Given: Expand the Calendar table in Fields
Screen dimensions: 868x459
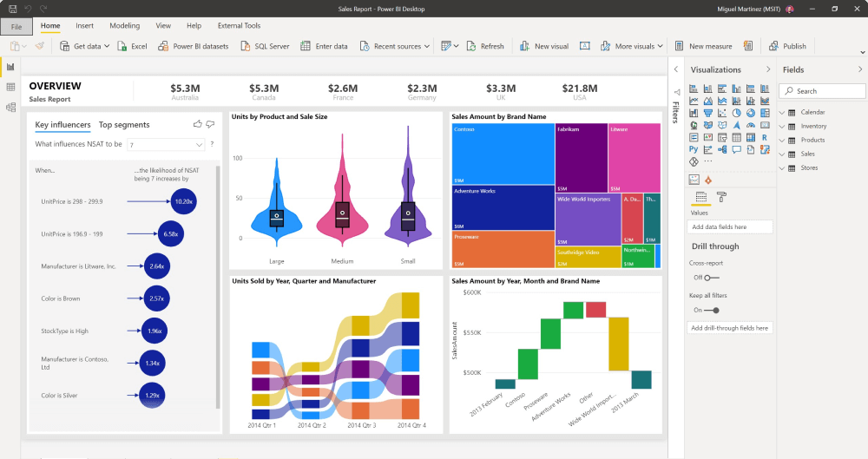Looking at the screenshot, I should click(x=782, y=113).
